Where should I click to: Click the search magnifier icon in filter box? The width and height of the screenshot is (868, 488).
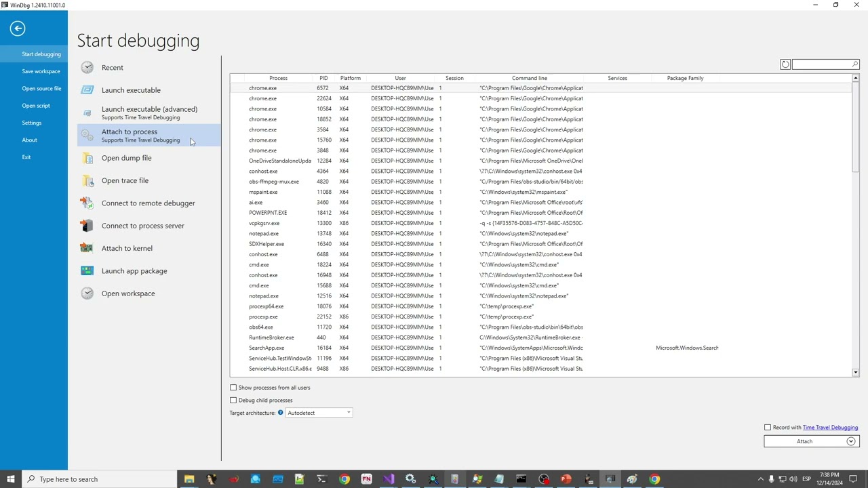(855, 64)
